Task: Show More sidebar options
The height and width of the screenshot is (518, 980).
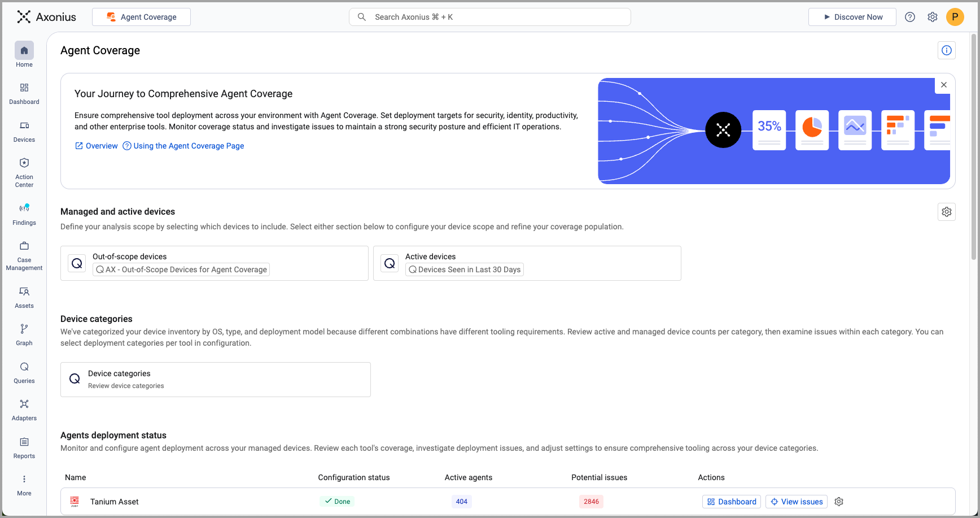Action: (x=24, y=485)
